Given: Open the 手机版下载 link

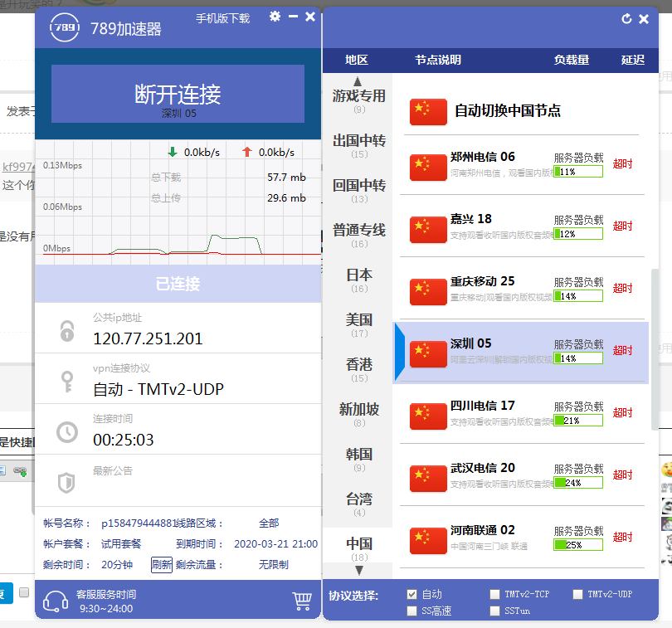Looking at the screenshot, I should pyautogui.click(x=223, y=18).
